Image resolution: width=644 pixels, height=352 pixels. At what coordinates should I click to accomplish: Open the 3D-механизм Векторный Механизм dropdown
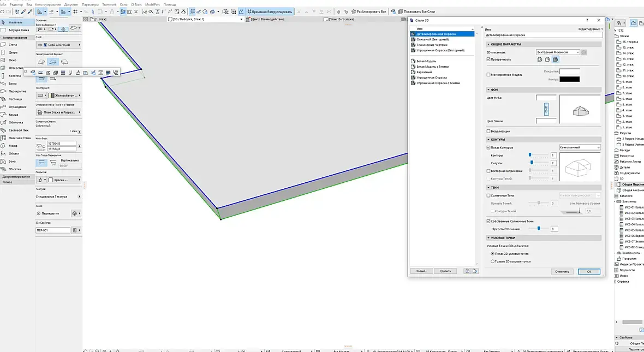point(558,52)
